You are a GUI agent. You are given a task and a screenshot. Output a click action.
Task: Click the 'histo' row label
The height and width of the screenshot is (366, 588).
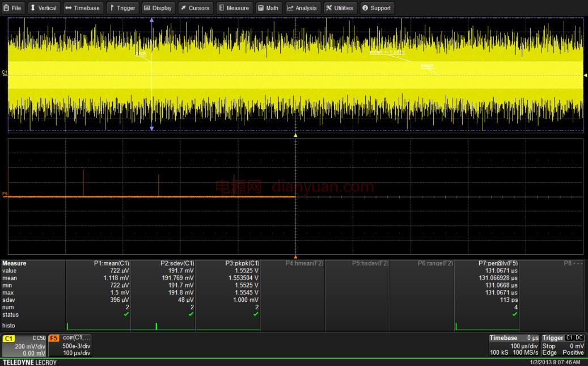coord(9,326)
